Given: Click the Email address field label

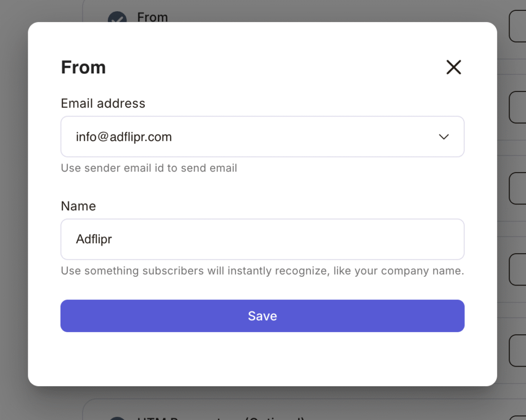Looking at the screenshot, I should point(103,103).
